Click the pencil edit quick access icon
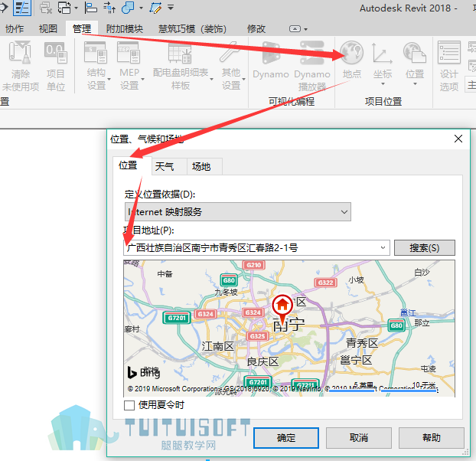Screen dimensions: 476x461 [x=155, y=8]
